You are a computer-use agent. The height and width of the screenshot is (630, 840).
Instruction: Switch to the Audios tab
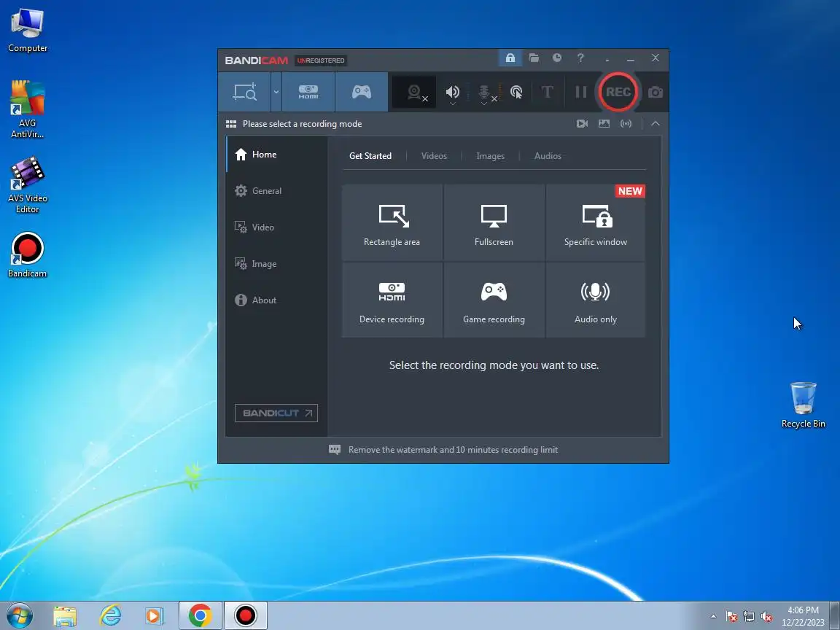tap(548, 156)
